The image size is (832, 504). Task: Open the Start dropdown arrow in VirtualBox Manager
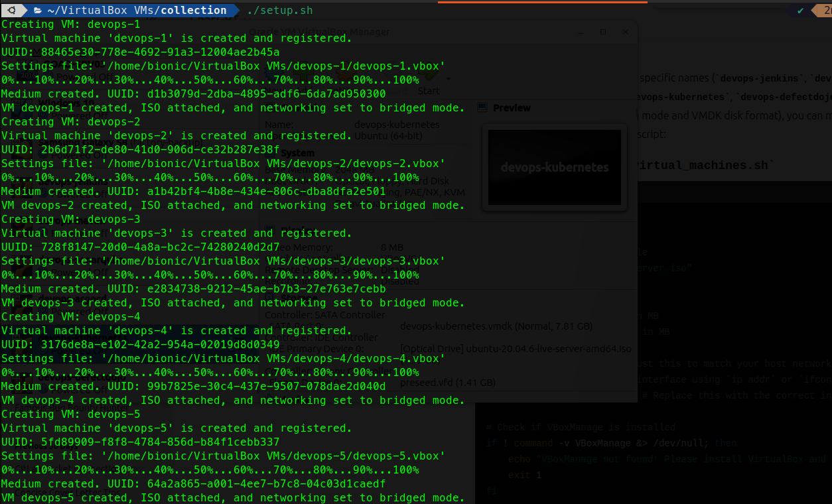pos(449,78)
